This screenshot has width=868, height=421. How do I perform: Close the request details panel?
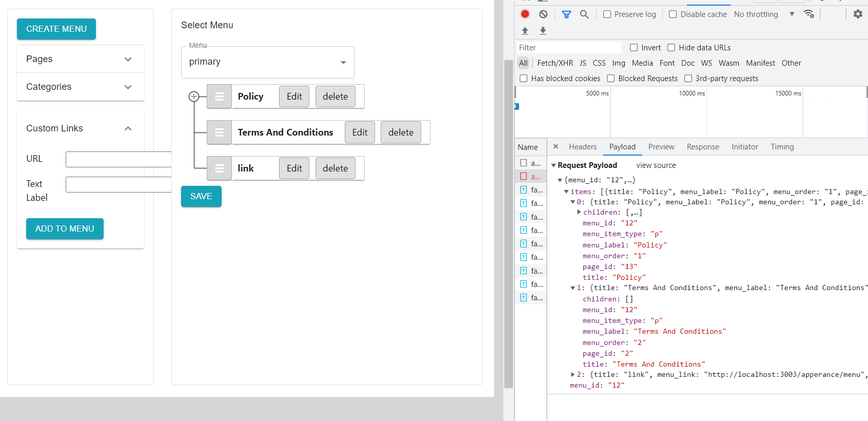pyautogui.click(x=556, y=146)
